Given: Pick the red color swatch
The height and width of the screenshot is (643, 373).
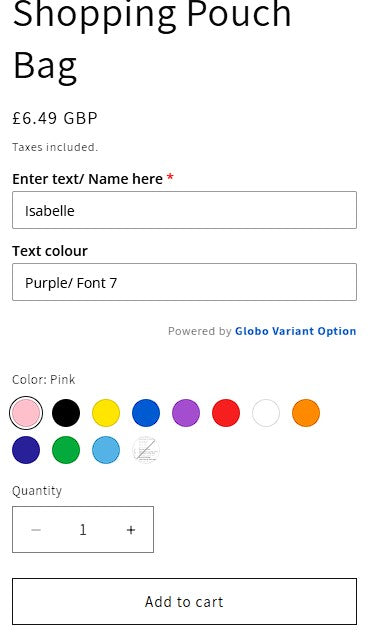Looking at the screenshot, I should coord(226,413).
